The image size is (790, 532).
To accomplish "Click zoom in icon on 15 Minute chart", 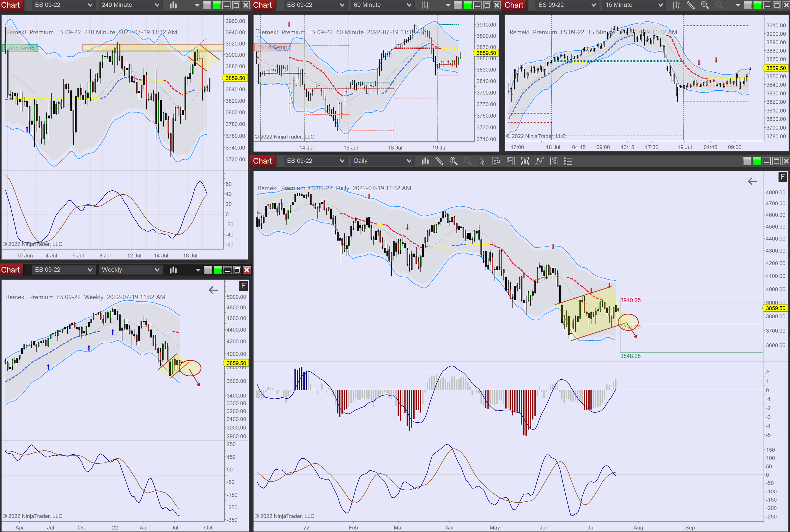I will point(705,5).
